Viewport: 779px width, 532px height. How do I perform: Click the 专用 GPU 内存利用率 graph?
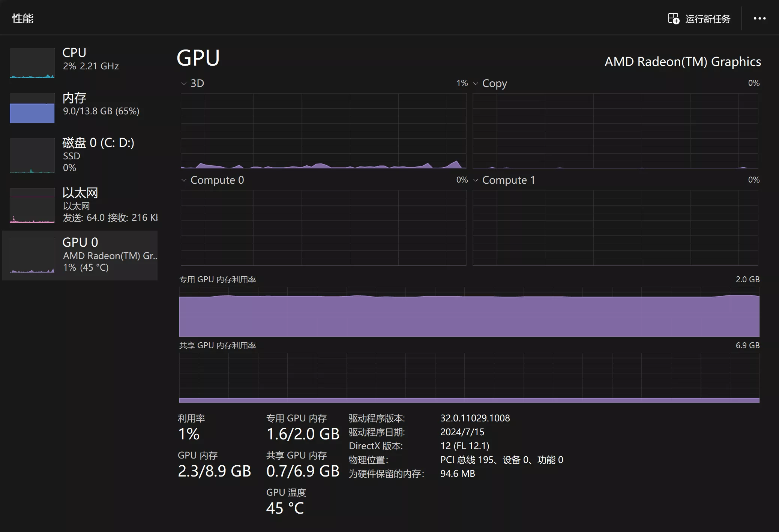[469, 312]
